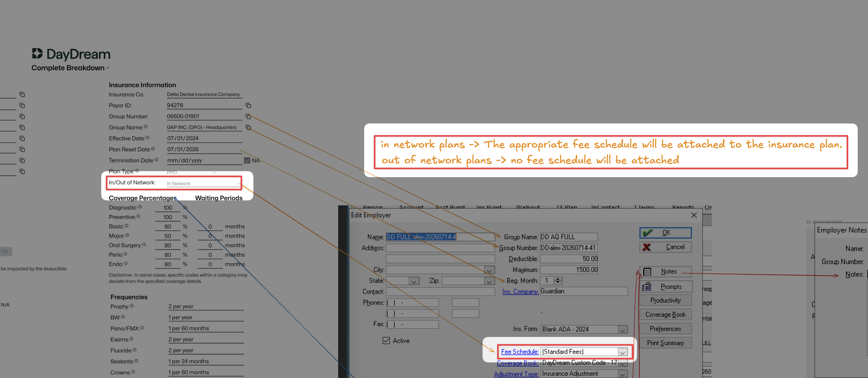Open the Prompts button

point(666,287)
